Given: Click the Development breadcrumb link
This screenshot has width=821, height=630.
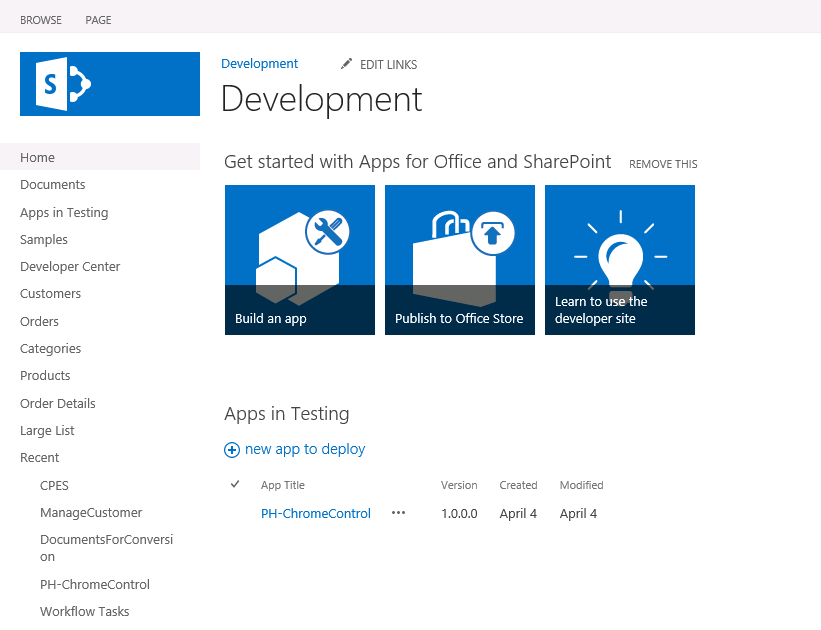Looking at the screenshot, I should pyautogui.click(x=259, y=63).
